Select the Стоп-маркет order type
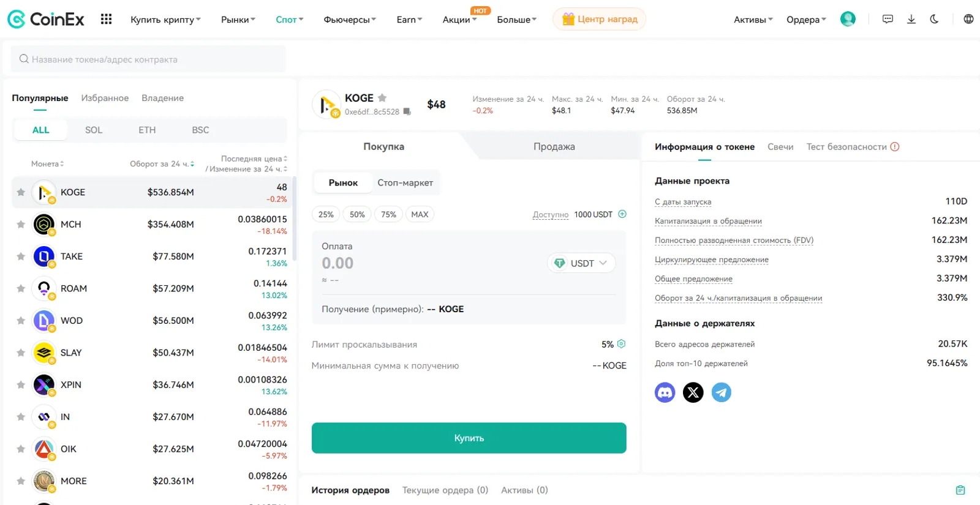 pos(405,182)
